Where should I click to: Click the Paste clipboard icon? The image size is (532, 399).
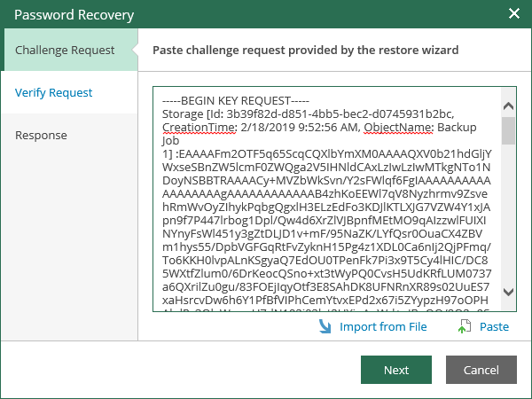coord(464,327)
